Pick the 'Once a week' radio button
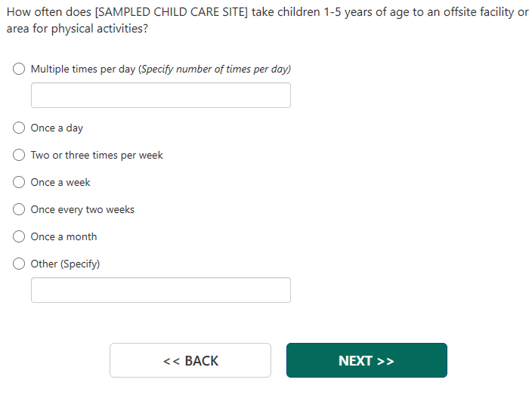 19,182
